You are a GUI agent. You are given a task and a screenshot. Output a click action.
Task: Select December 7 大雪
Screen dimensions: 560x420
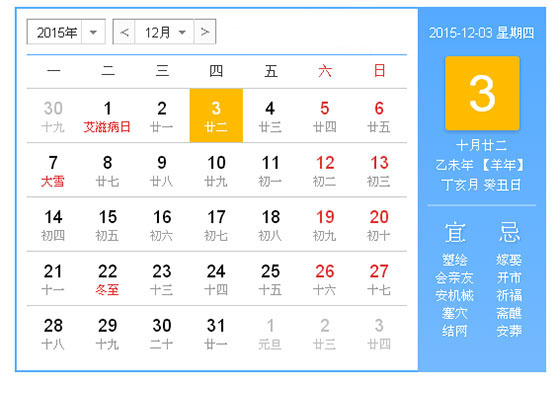click(53, 170)
